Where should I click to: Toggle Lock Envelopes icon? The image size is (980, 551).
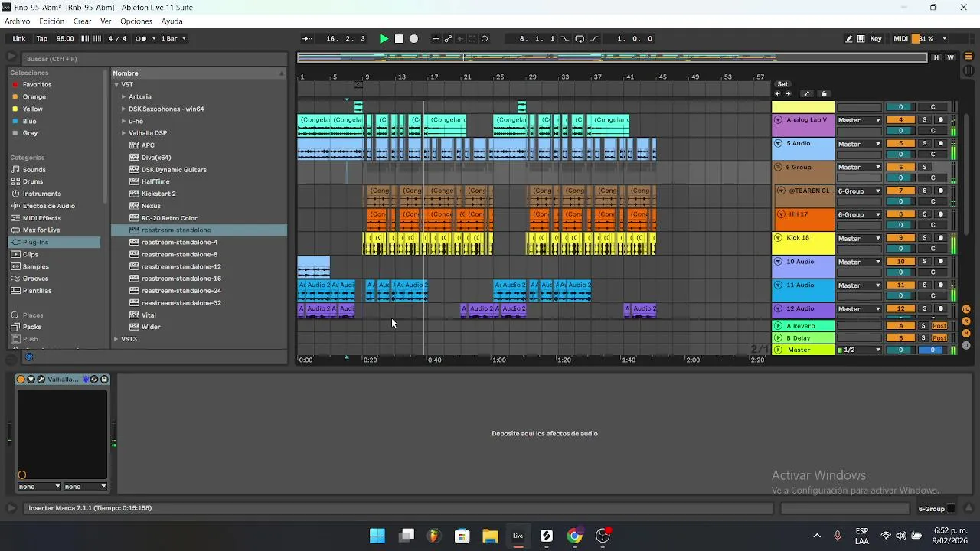click(x=824, y=93)
